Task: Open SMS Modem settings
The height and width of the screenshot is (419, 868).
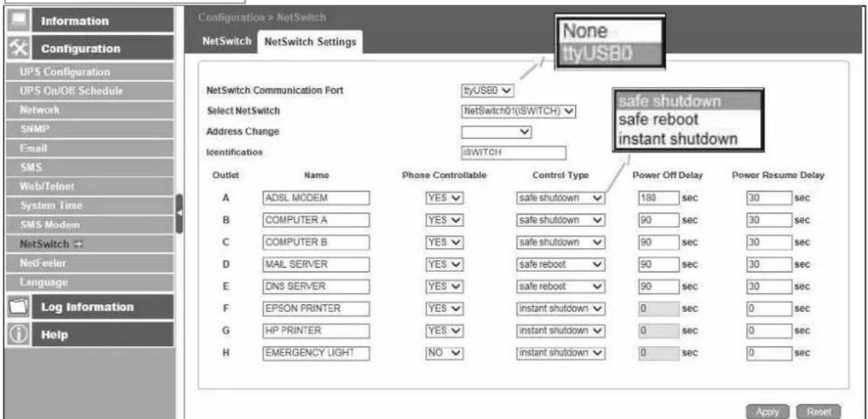Action: [x=88, y=225]
